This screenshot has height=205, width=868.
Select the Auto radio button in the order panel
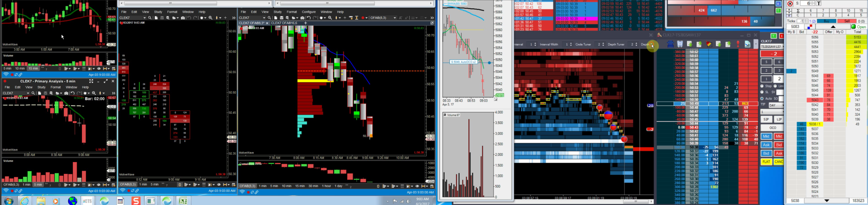[762, 99]
